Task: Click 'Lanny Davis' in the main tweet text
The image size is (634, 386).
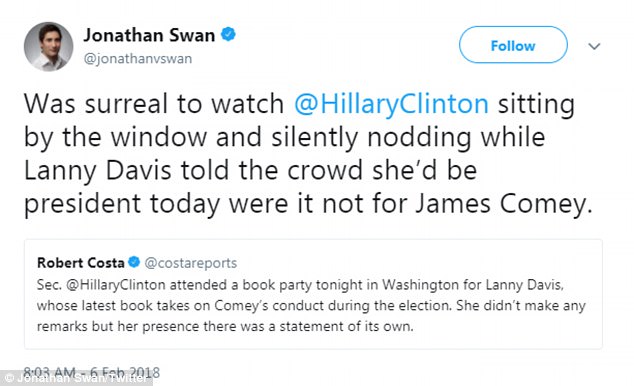Action: (x=98, y=171)
